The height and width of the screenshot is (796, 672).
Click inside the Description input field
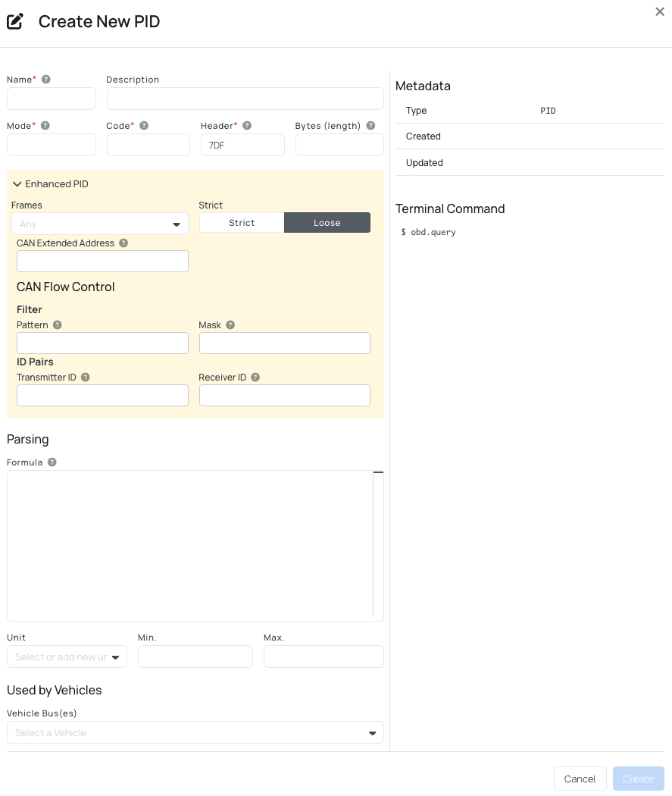[x=245, y=99]
